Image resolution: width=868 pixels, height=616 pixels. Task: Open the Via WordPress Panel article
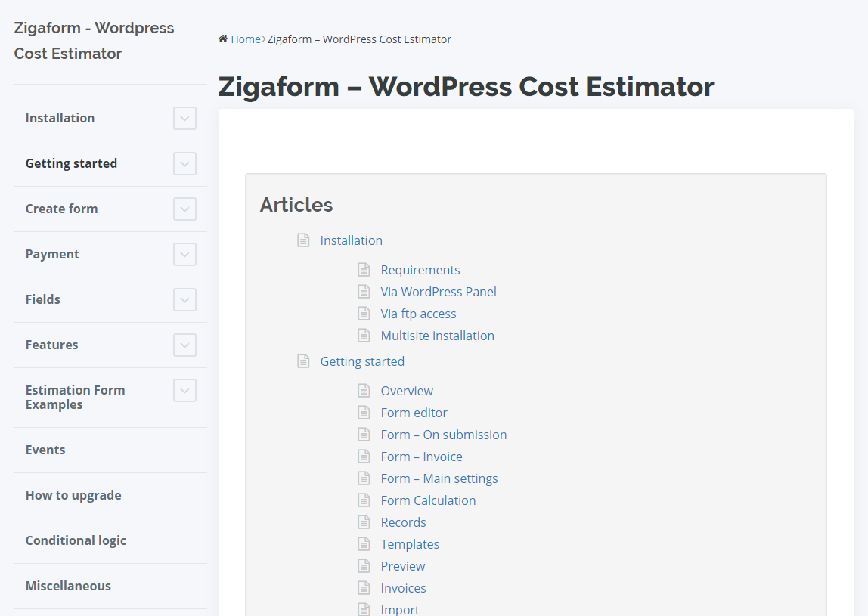click(439, 292)
